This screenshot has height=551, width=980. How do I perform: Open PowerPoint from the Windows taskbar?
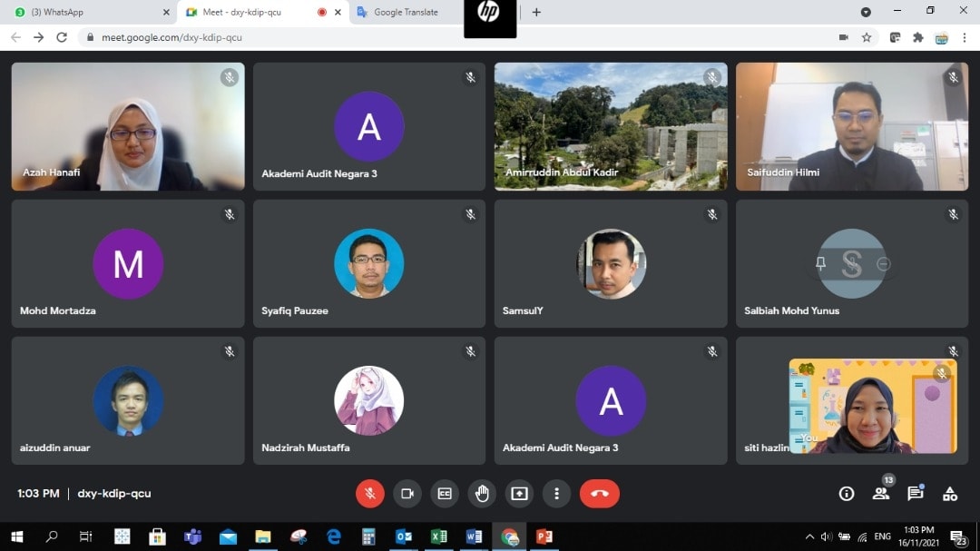click(544, 536)
